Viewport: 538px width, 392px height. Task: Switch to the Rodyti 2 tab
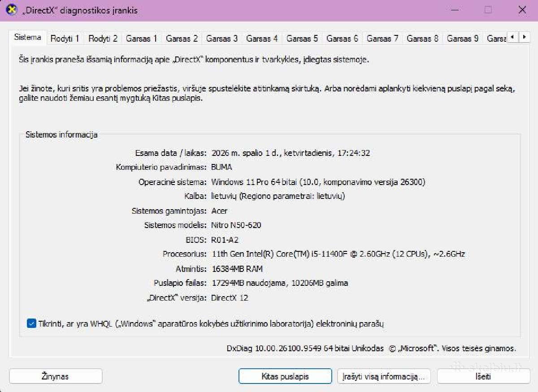[x=103, y=39]
